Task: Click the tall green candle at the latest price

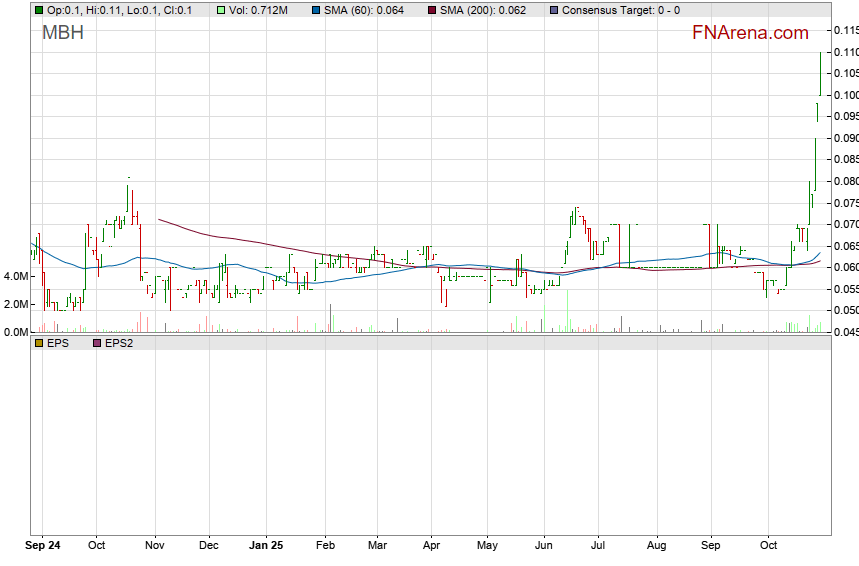Action: (x=820, y=73)
